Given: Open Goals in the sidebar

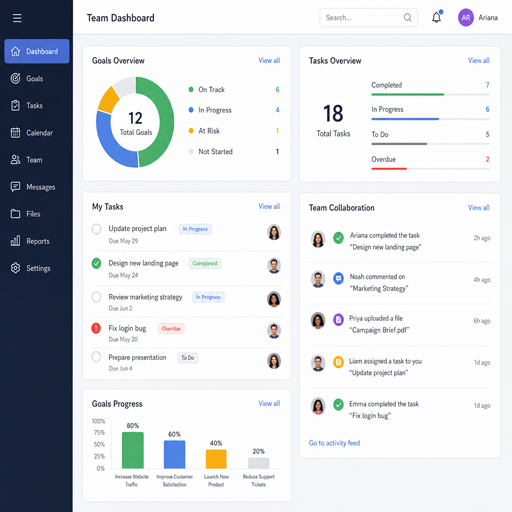Looking at the screenshot, I should coord(37,78).
